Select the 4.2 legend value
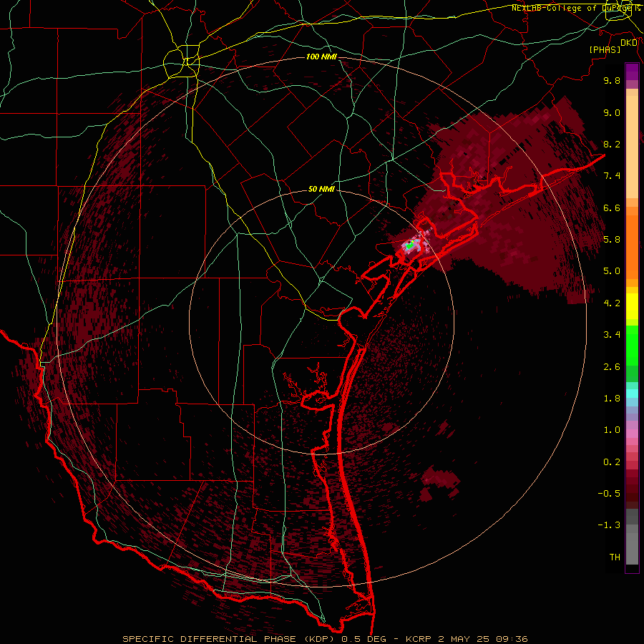Image resolution: width=644 pixels, height=644 pixels. [612, 303]
